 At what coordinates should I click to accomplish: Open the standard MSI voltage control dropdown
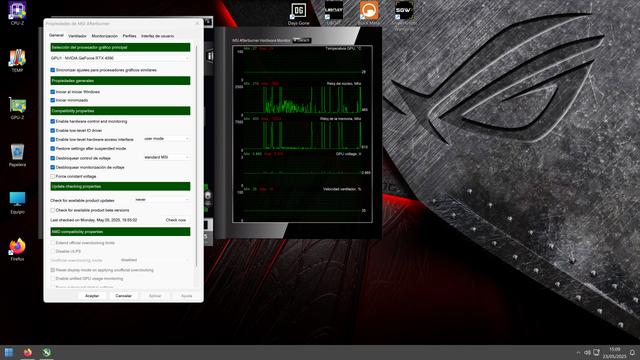(x=167, y=157)
